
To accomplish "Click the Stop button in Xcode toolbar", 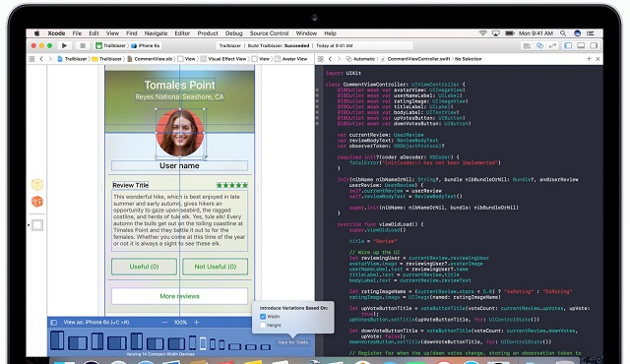I will 83,46.
